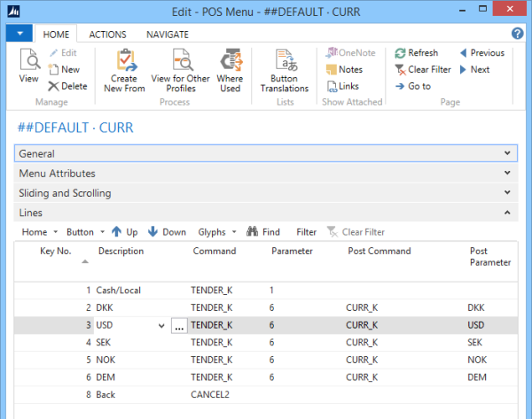Expand the General section
Viewport: 532px width, 419px height.
click(x=507, y=153)
